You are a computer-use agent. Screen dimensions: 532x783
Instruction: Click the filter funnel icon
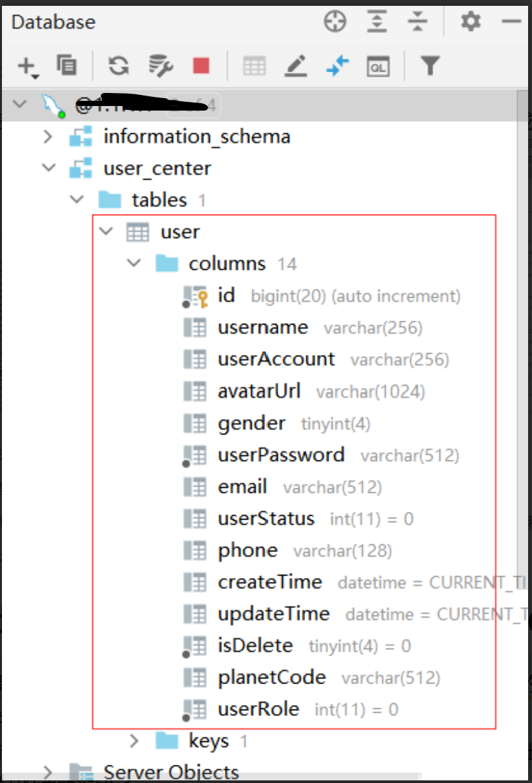430,66
